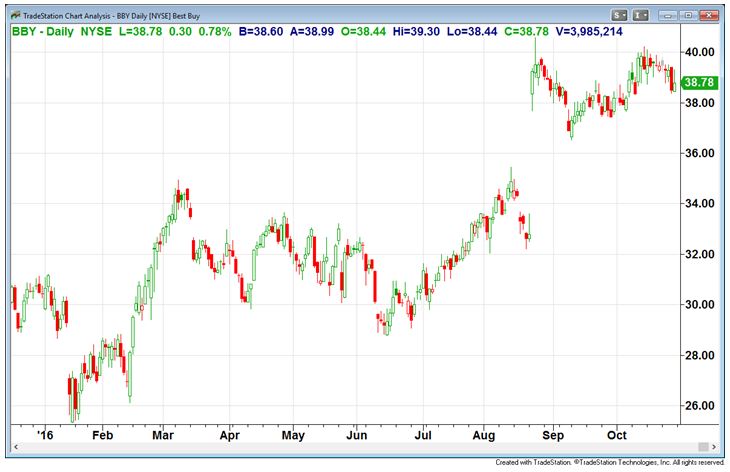Screen dimensions: 730x472
Task: Click the 'Hi=39.30' high value
Action: [416, 32]
